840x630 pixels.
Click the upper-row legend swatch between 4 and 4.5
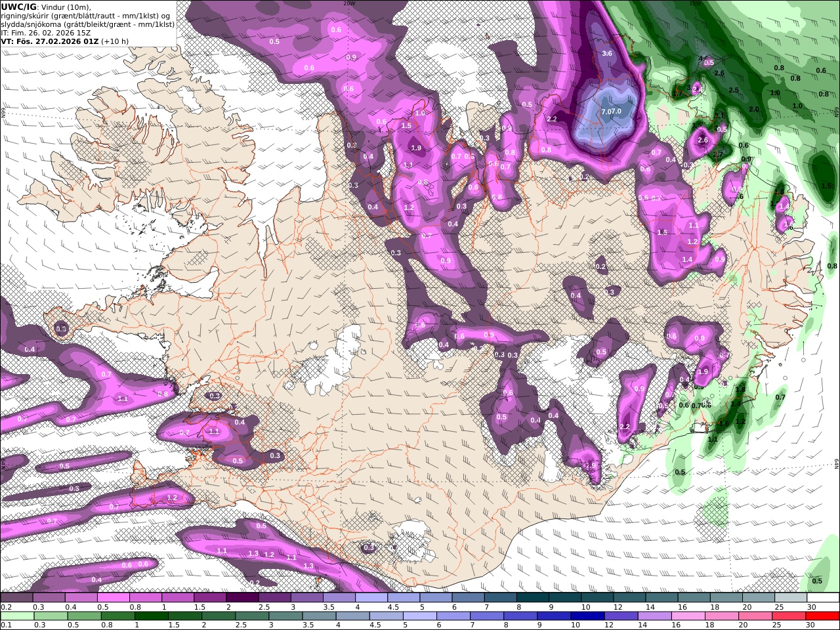pos(371,598)
